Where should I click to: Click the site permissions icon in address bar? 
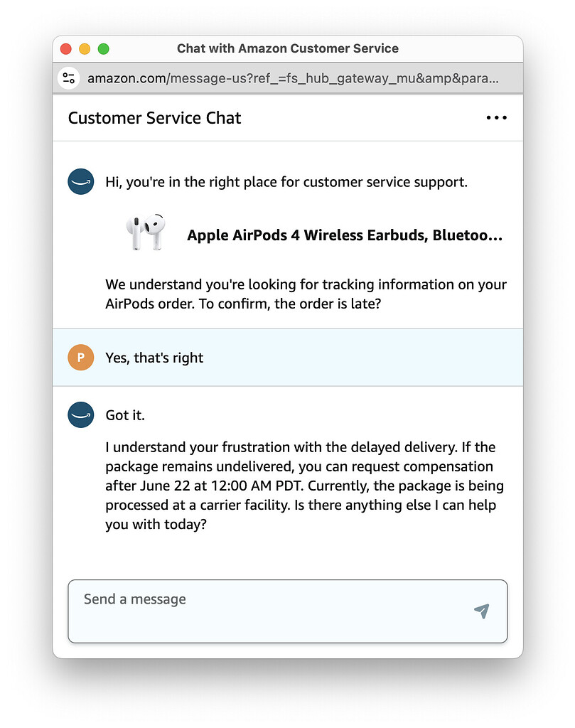(68, 78)
